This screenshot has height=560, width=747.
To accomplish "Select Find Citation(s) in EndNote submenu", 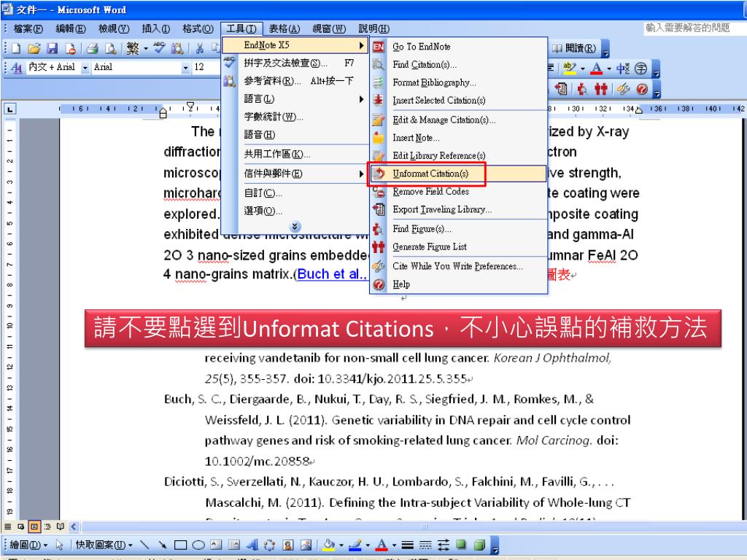I will coord(459,65).
